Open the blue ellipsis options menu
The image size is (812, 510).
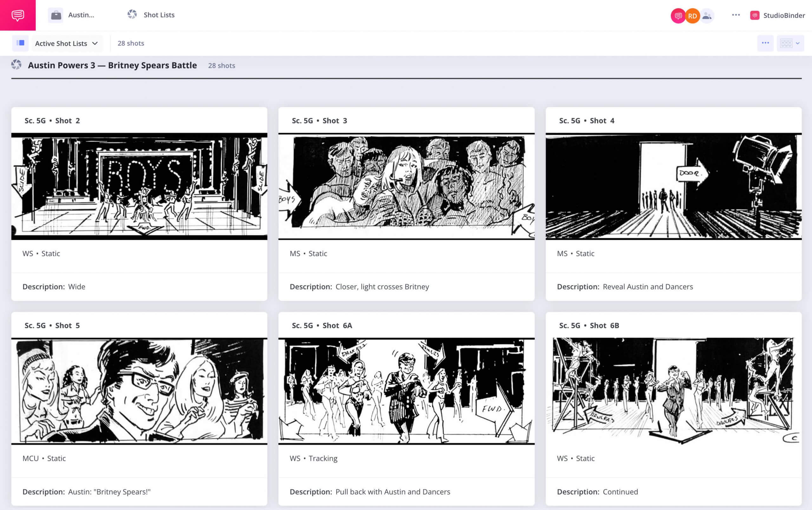(x=765, y=43)
